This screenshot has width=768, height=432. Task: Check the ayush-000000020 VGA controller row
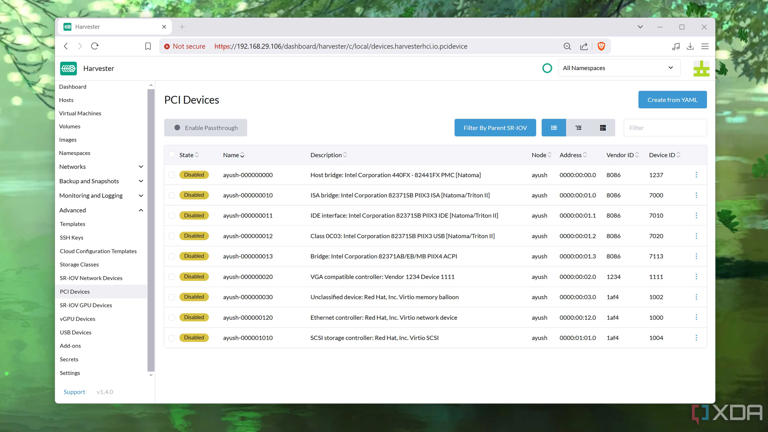point(171,277)
